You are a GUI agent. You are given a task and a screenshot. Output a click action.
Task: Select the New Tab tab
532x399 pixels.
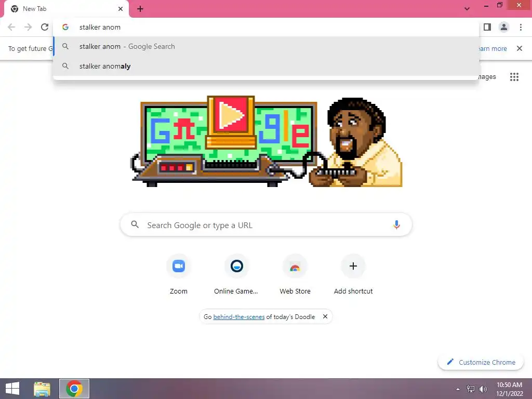pos(66,9)
